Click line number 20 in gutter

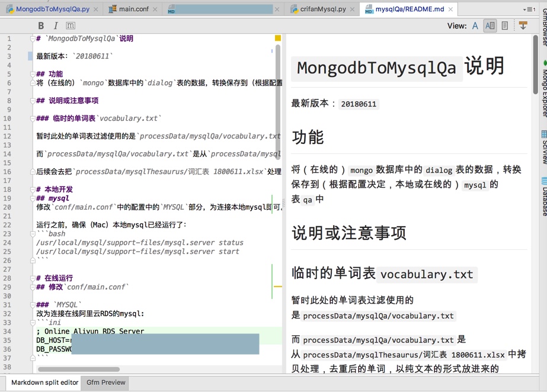[x=7, y=207]
